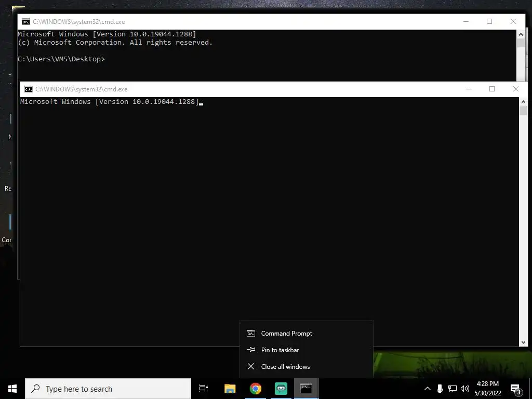
Task: Click the microphone tray icon
Action: click(440, 389)
